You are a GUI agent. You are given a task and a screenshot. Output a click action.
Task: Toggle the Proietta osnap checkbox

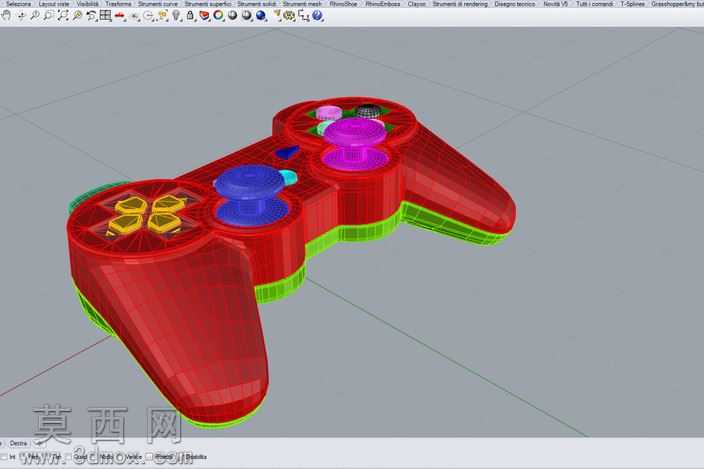[150, 457]
